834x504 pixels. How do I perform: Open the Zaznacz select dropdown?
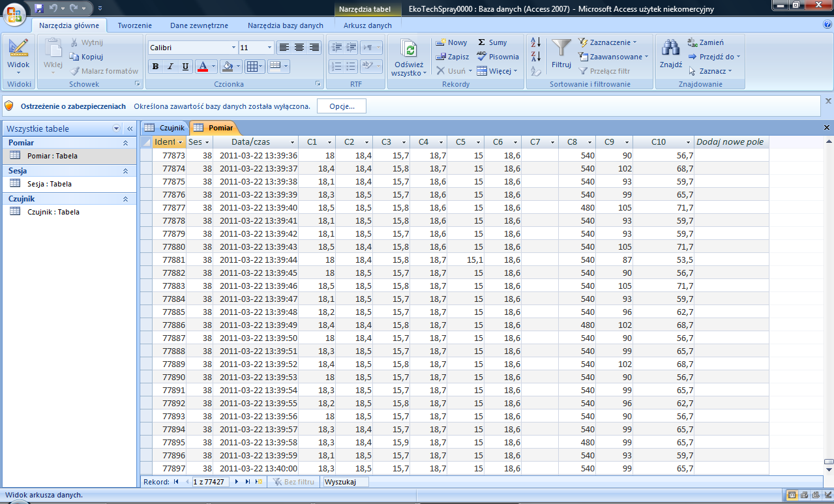coord(710,71)
